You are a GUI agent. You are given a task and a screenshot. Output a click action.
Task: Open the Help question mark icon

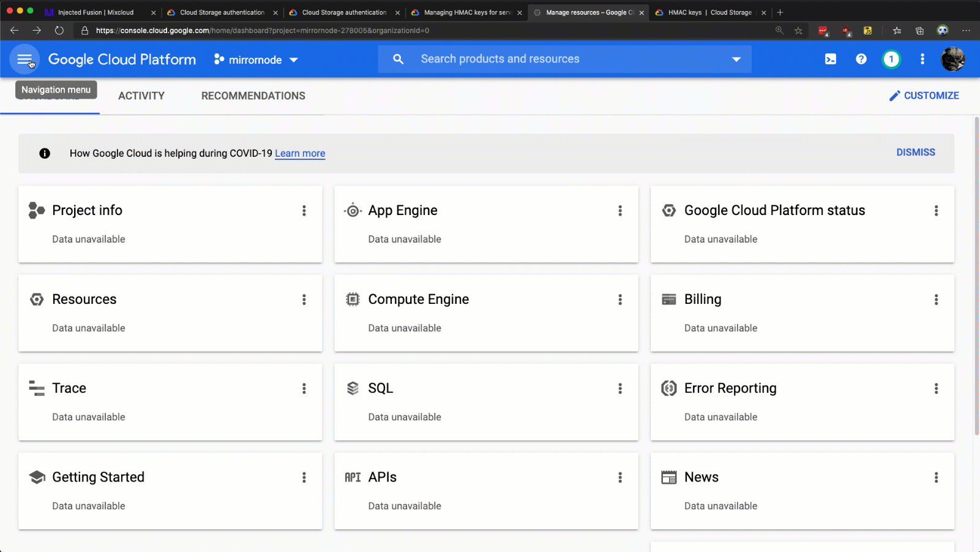click(861, 59)
